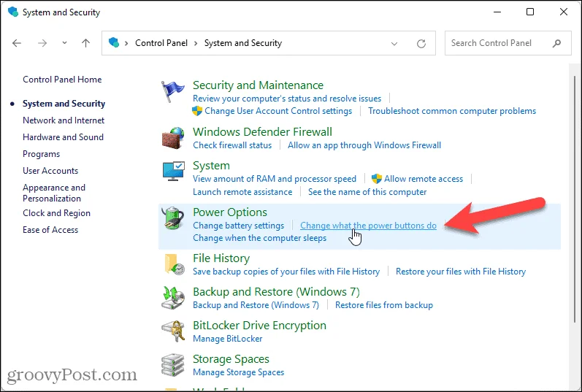Viewport: 582px width, 392px height.
Task: Save backup copies of your files with File History
Action: click(x=286, y=272)
